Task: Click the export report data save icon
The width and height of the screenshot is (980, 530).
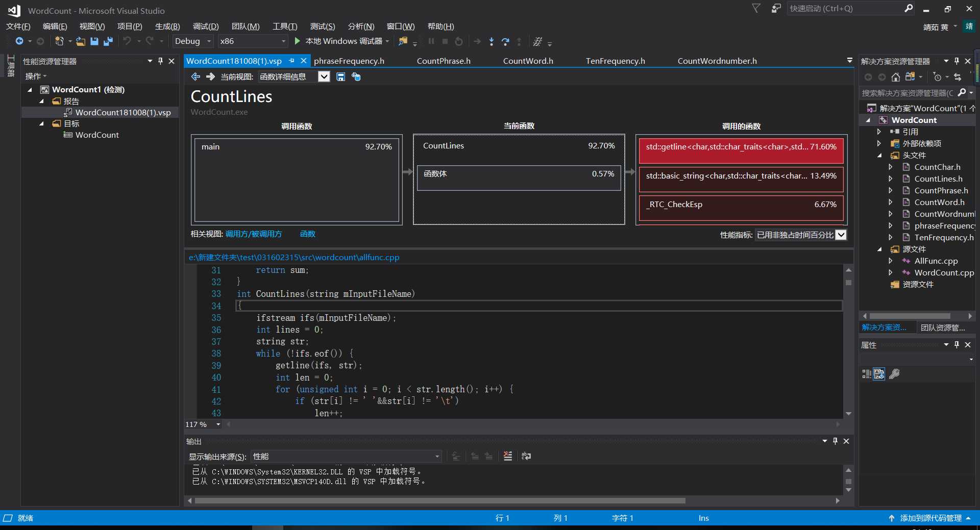Action: [x=341, y=77]
